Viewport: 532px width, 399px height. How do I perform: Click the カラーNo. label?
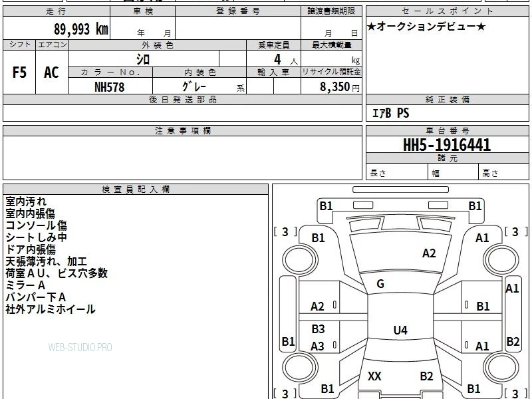(x=110, y=72)
